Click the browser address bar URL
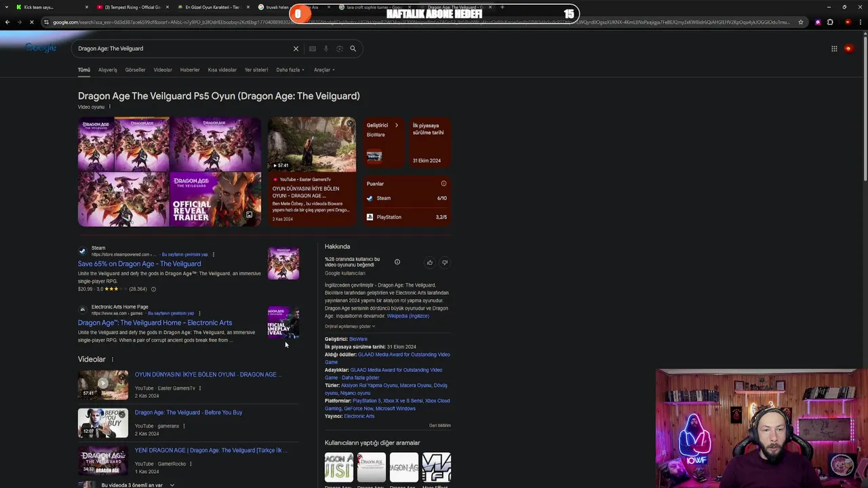Viewport: 868px width, 488px height. [420, 22]
